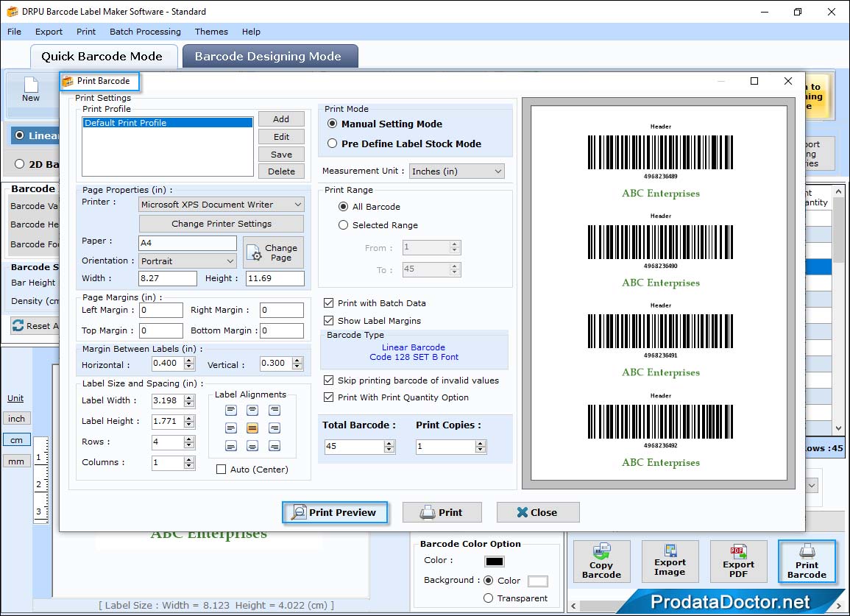850x616 pixels.
Task: Select Default Print Profile list entry
Action: [x=168, y=123]
